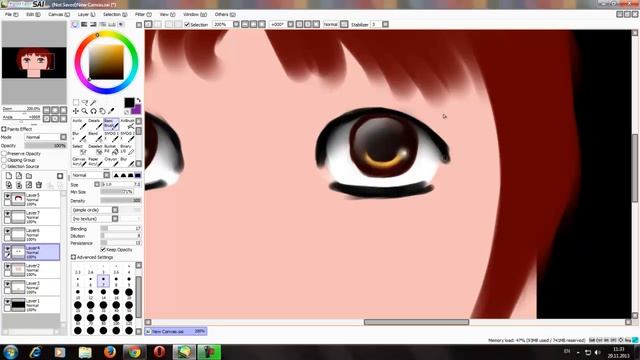The image size is (640, 360).
Task: Toggle the color wheel panel icon
Action: tap(75, 24)
